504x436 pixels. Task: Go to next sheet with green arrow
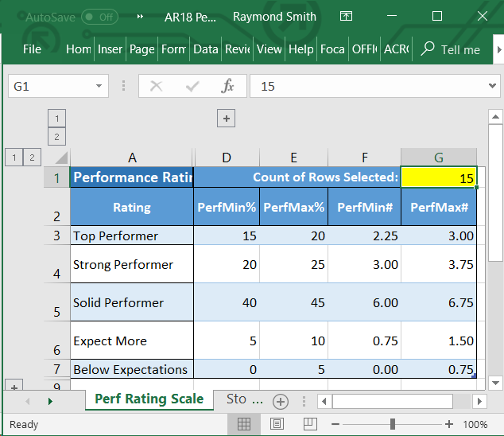tap(50, 401)
